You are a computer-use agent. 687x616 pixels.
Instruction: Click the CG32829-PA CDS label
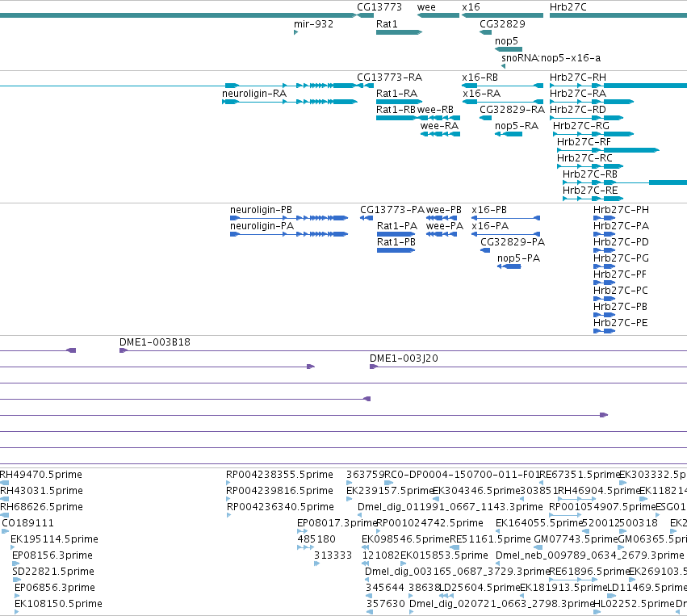(x=513, y=243)
